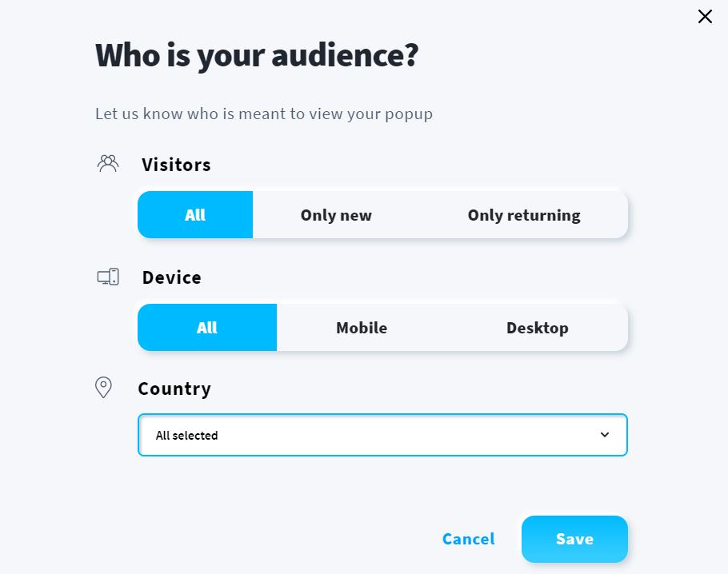Click the Device monitor and phone icon
Image resolution: width=728 pixels, height=574 pixels.
point(108,277)
